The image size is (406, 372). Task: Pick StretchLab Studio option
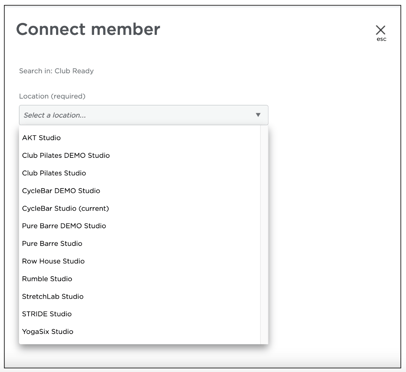[x=139, y=296]
